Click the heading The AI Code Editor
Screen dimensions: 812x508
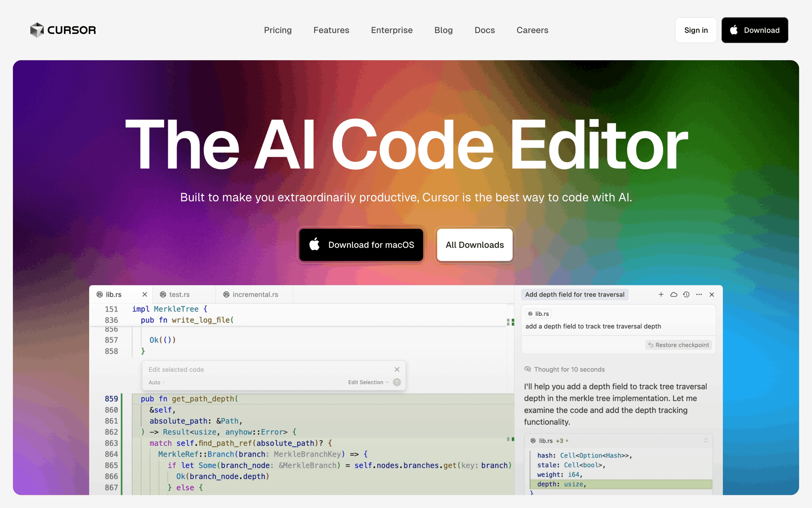[406, 145]
